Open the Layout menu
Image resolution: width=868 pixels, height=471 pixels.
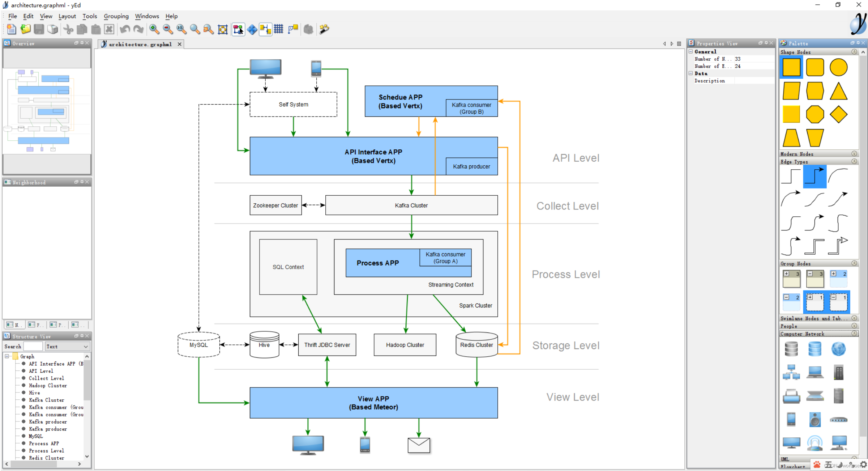67,16
